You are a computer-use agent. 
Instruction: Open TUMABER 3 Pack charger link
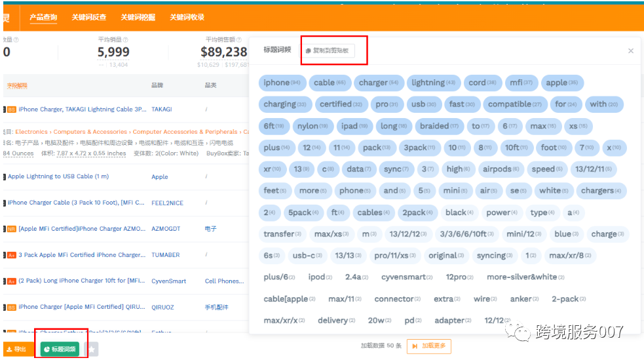tap(82, 255)
